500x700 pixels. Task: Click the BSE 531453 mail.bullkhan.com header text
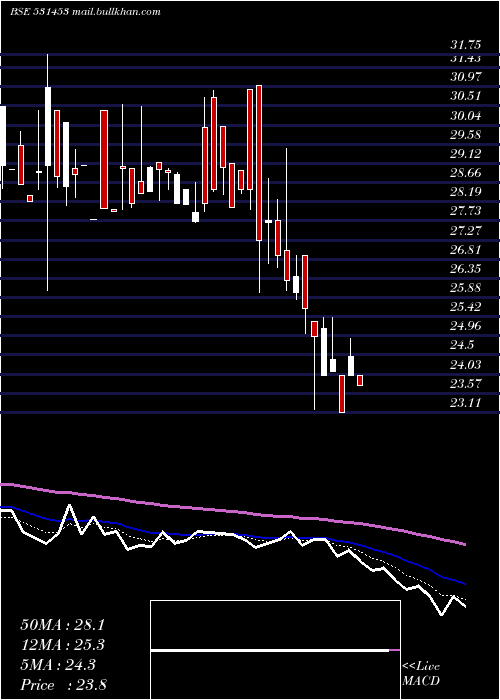tap(85, 12)
